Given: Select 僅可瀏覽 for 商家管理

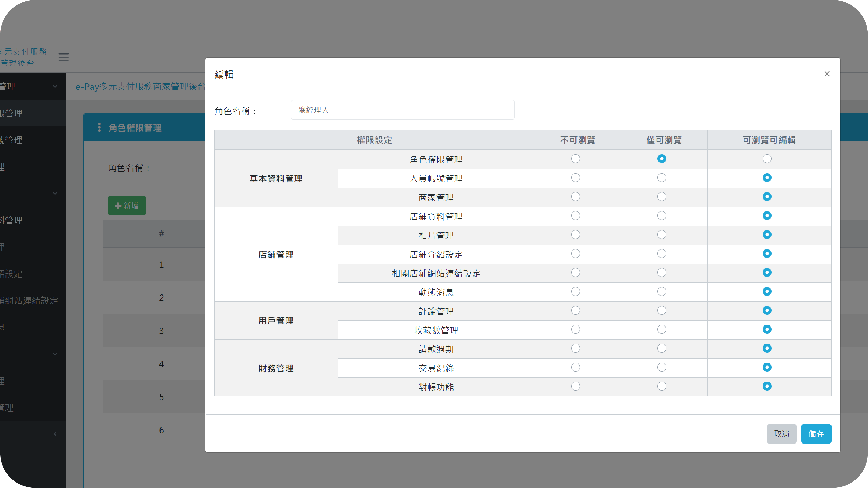Looking at the screenshot, I should point(661,196).
